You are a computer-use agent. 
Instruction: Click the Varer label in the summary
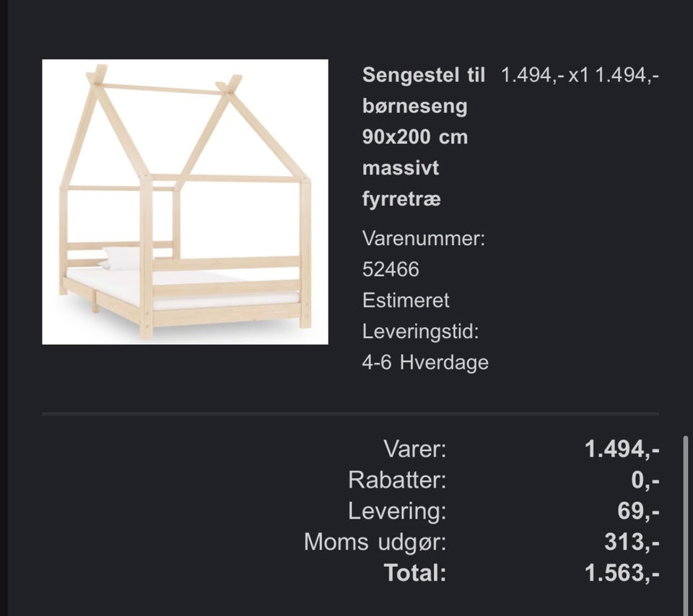pos(415,449)
